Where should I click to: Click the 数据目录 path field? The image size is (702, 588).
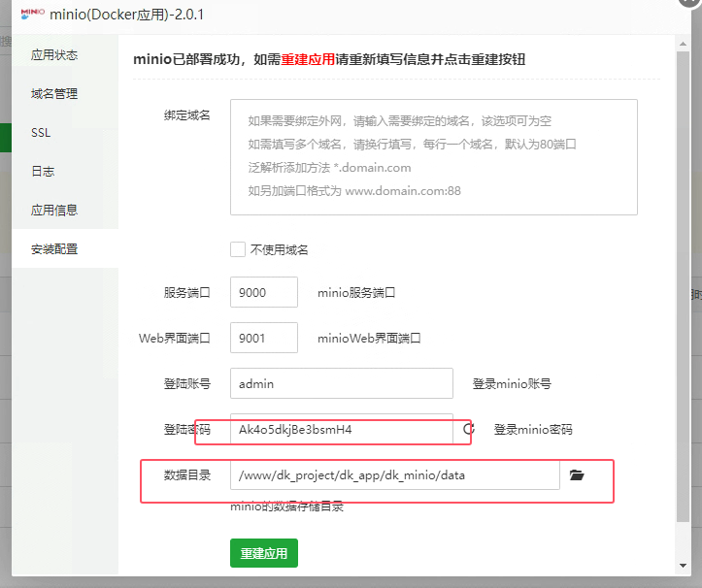pos(395,474)
